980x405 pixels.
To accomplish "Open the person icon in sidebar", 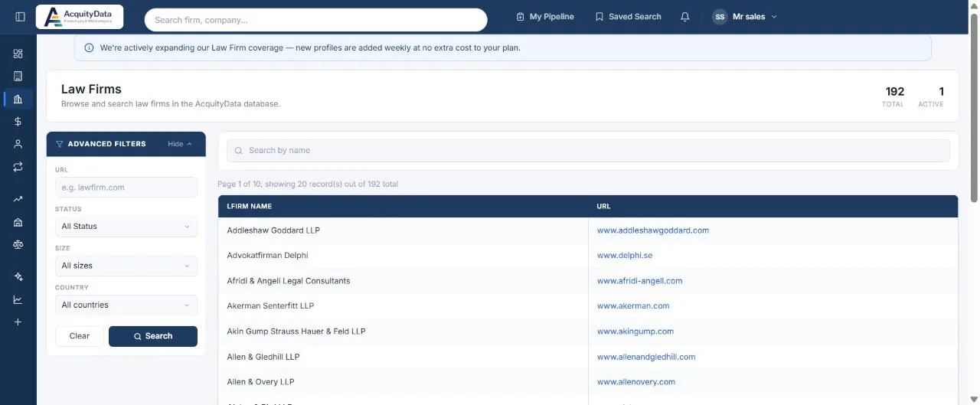I will [18, 144].
